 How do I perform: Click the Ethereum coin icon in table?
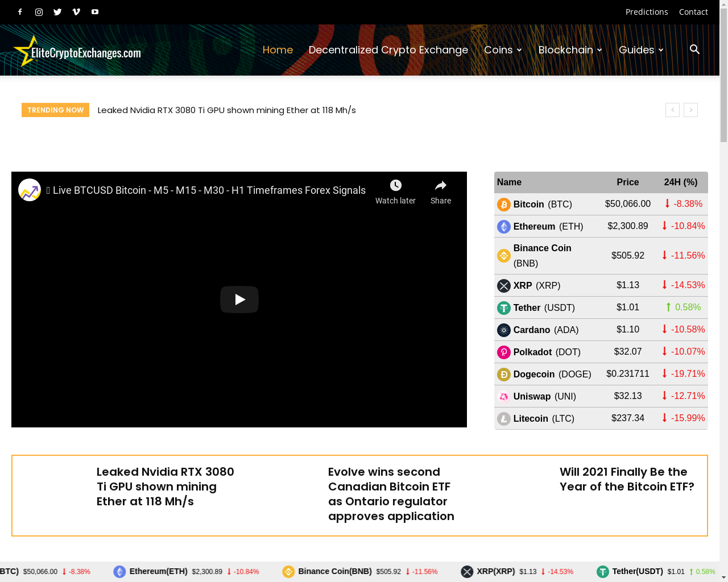click(504, 227)
